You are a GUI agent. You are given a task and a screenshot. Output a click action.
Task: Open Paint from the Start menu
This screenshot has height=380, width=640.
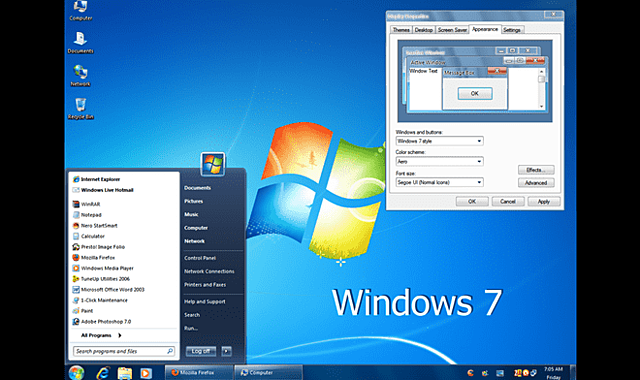click(82, 311)
